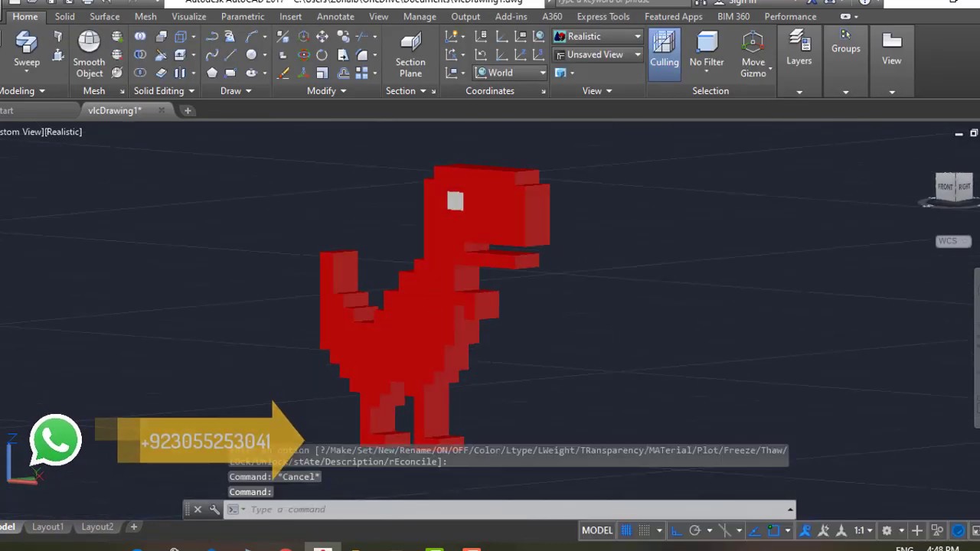Open the Annotate ribbon tab

click(x=335, y=16)
